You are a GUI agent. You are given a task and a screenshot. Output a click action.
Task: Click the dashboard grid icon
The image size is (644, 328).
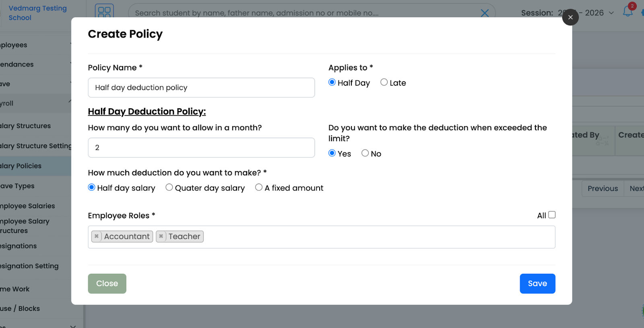(x=104, y=12)
